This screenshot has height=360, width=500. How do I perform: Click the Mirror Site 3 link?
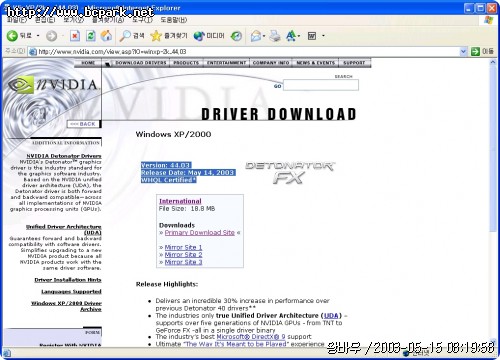(183, 262)
